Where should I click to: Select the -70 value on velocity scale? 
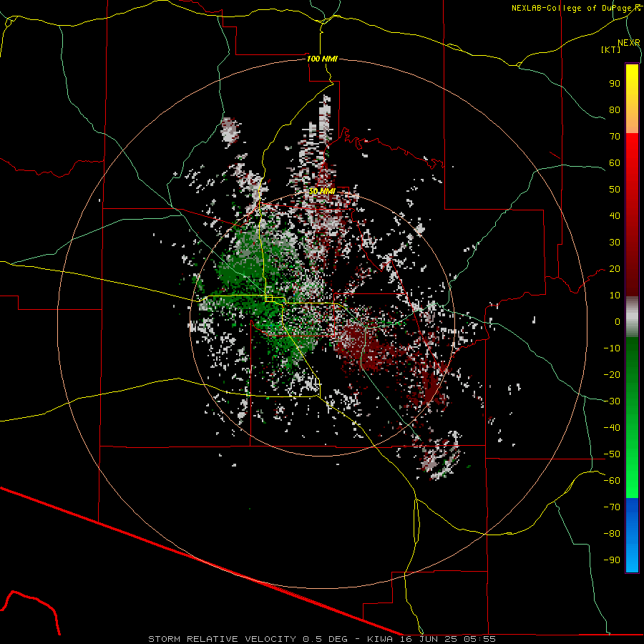[612, 507]
